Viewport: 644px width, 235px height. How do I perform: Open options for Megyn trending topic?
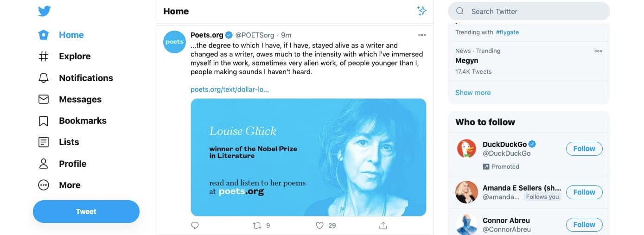(x=598, y=51)
